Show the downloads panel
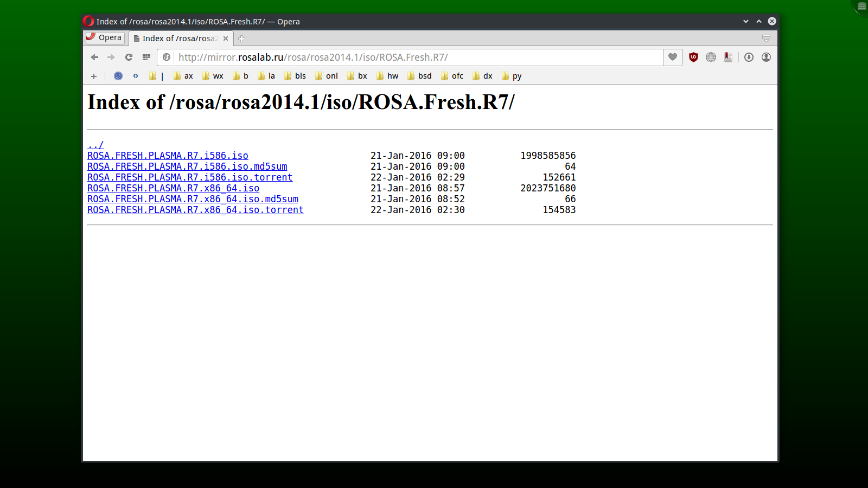 [749, 57]
